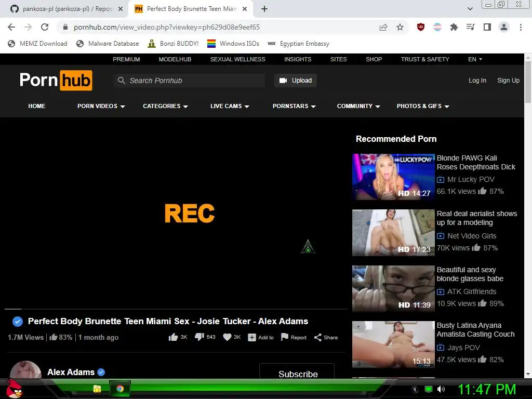This screenshot has width=532, height=399.
Task: Click the browser forward arrow
Action: [28, 27]
